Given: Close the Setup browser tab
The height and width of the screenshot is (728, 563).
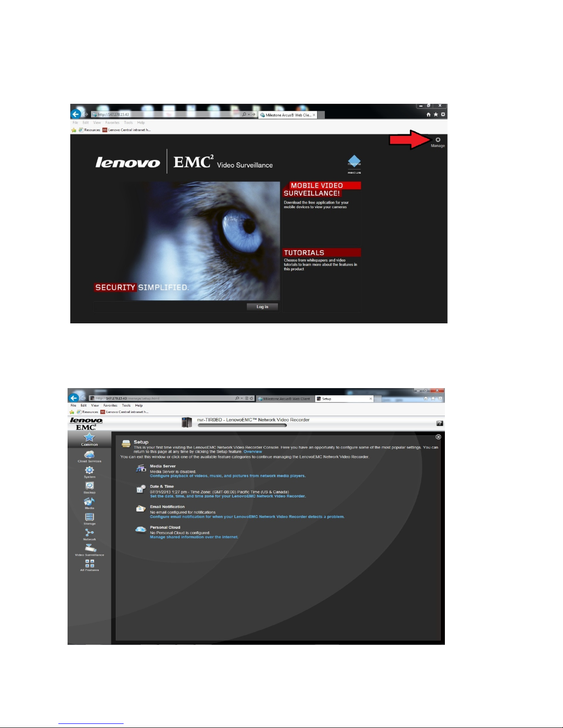Looking at the screenshot, I should coord(371,399).
